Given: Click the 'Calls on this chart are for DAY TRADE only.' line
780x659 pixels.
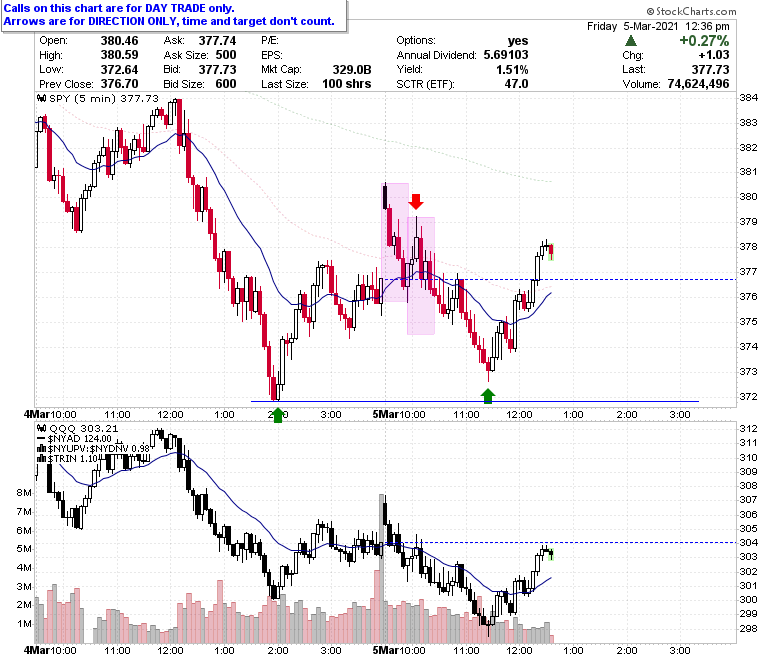Looking at the screenshot, I should point(119,8).
